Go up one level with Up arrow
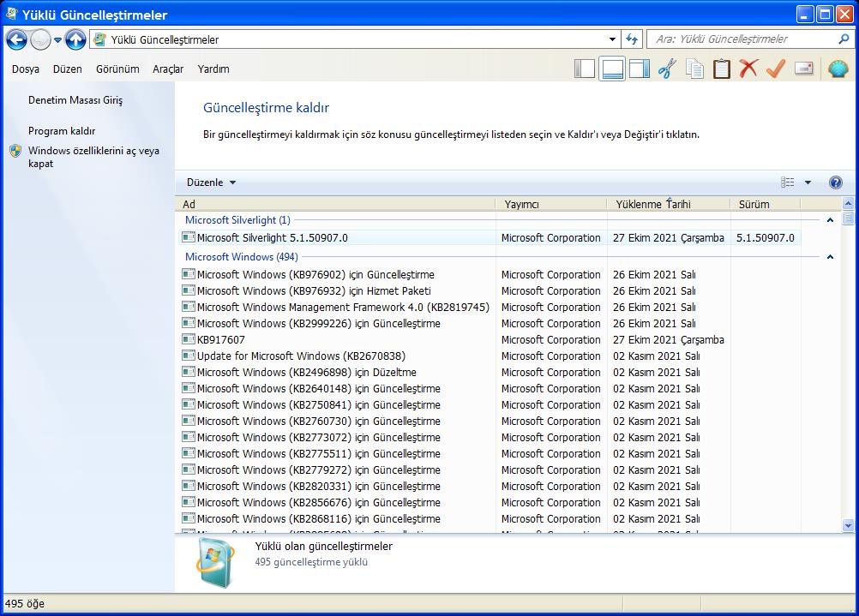This screenshot has width=859, height=616. [75, 39]
